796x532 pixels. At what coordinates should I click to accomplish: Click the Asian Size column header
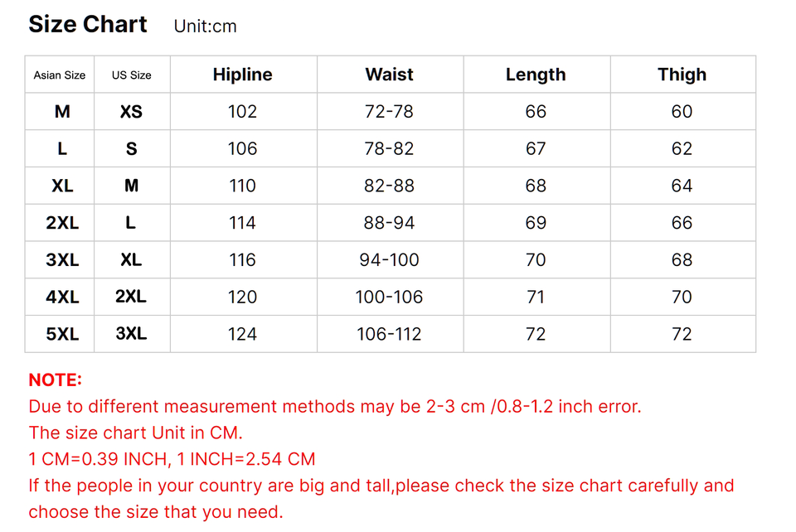point(60,75)
